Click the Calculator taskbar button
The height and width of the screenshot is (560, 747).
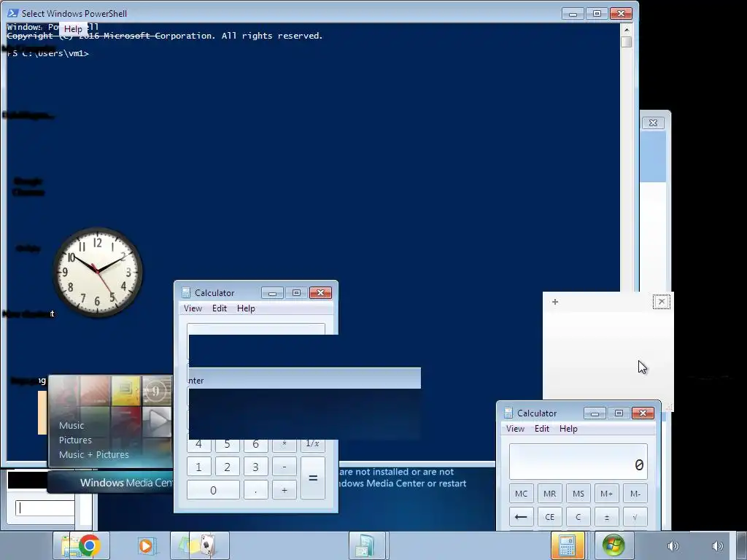click(567, 545)
